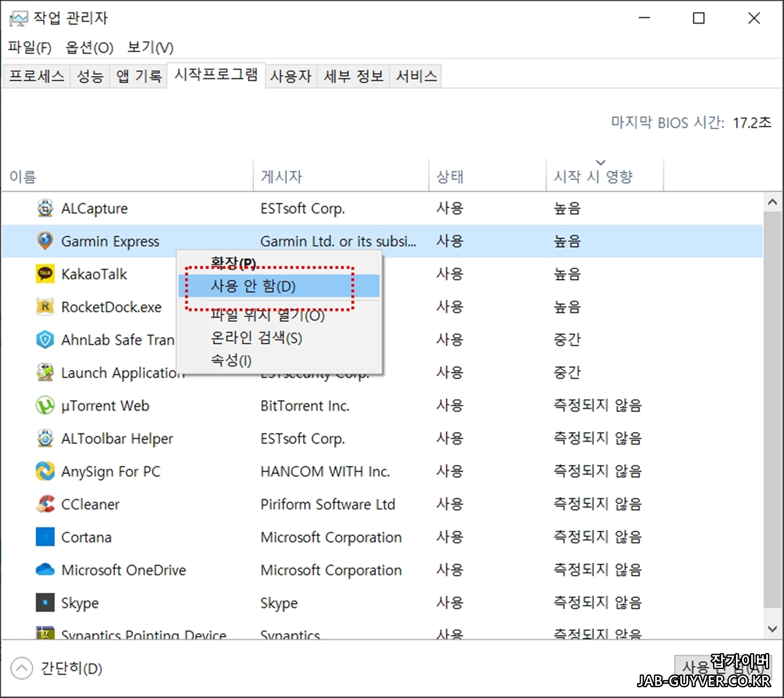
Task: Switch to the 프로세스 tab
Action: click(37, 76)
